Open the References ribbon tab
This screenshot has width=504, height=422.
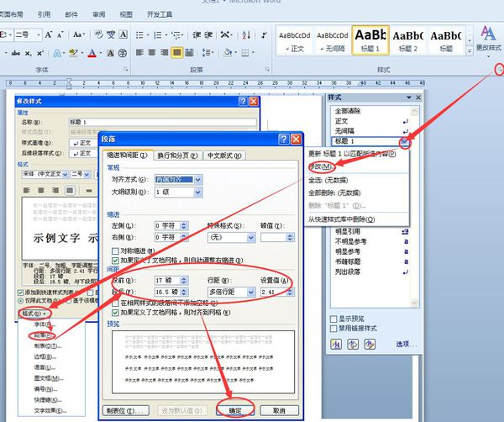(x=44, y=14)
